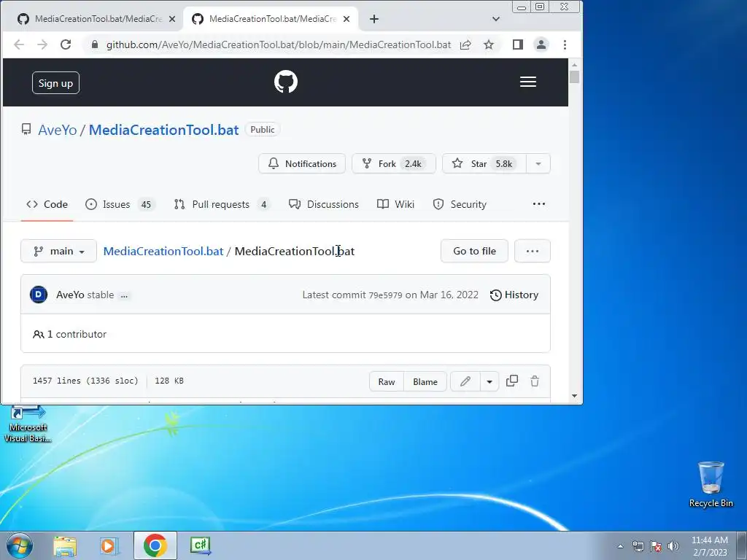Click the Go to file button
The width and height of the screenshot is (747, 560).
pyautogui.click(x=474, y=251)
